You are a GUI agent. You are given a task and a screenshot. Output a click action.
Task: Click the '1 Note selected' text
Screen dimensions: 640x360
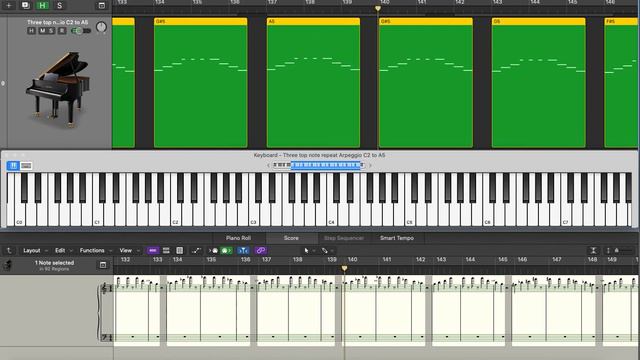[54, 263]
